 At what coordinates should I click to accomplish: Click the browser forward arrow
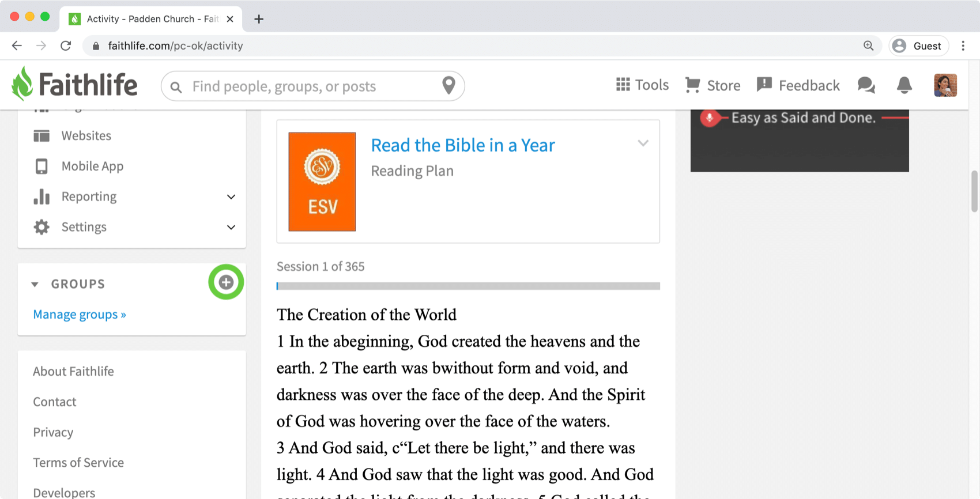41,46
